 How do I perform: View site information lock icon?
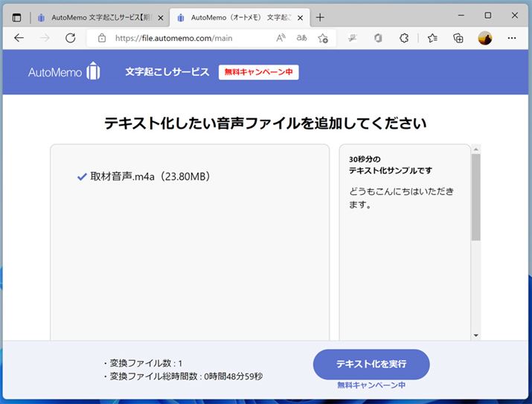click(x=102, y=38)
